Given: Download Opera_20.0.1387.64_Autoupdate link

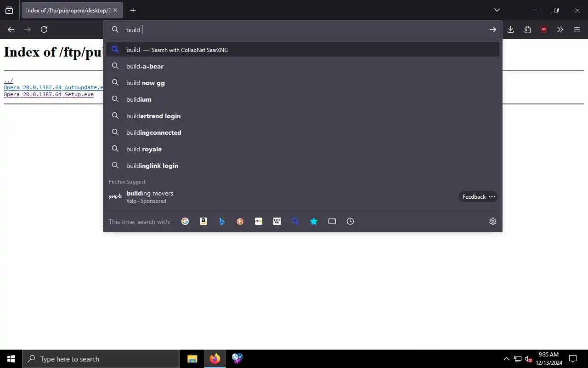Looking at the screenshot, I should click(x=53, y=87).
